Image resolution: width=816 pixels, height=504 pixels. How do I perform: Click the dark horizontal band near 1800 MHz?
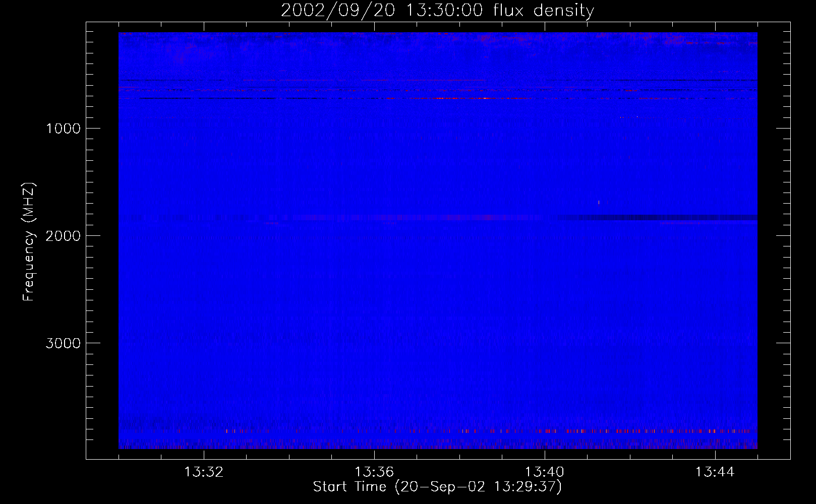click(x=657, y=218)
